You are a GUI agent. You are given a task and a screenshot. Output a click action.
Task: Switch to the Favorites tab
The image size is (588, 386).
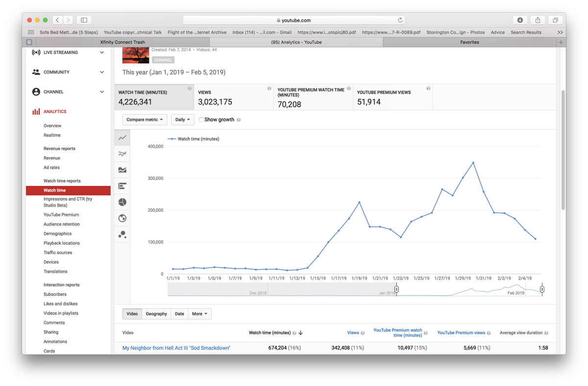click(469, 42)
